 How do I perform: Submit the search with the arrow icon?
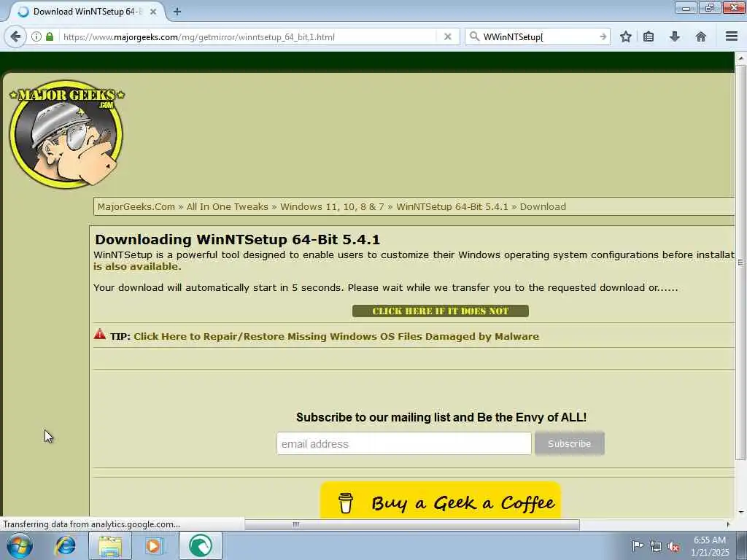pos(603,36)
